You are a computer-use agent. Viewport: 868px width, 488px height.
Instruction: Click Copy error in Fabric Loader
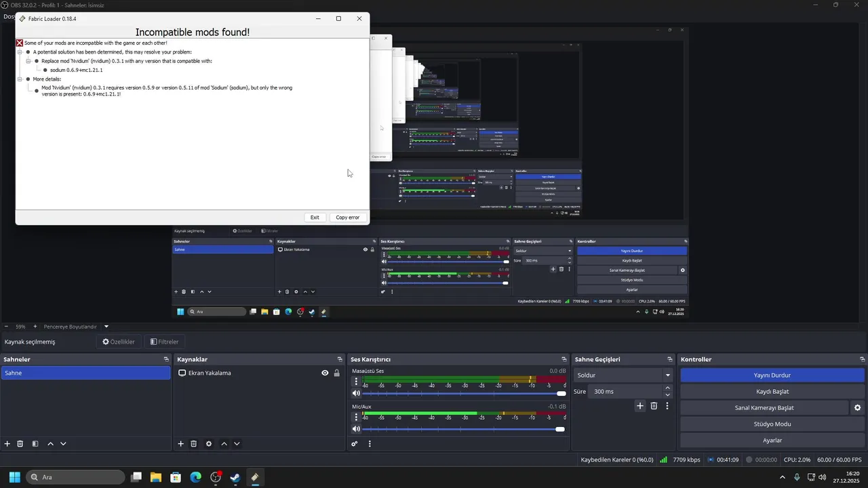tap(348, 218)
